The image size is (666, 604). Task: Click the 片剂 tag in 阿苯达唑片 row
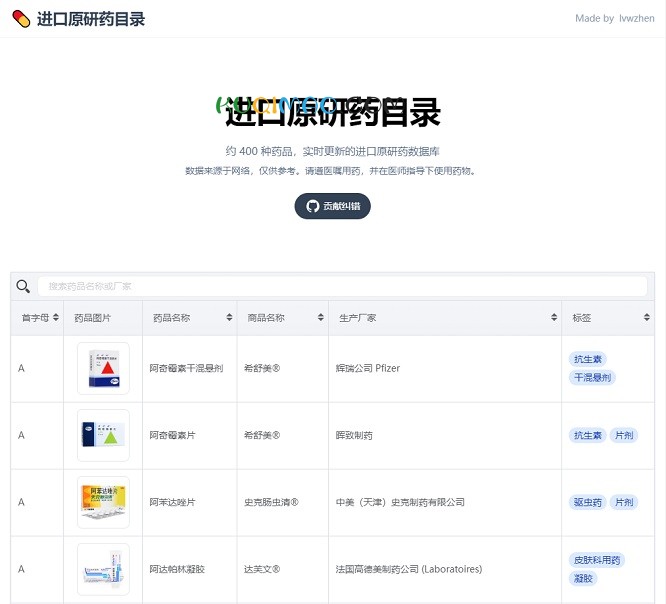(x=624, y=502)
